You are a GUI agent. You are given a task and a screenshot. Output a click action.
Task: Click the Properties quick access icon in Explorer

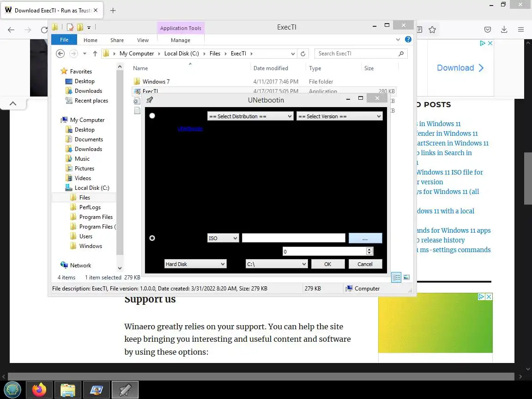70,27
